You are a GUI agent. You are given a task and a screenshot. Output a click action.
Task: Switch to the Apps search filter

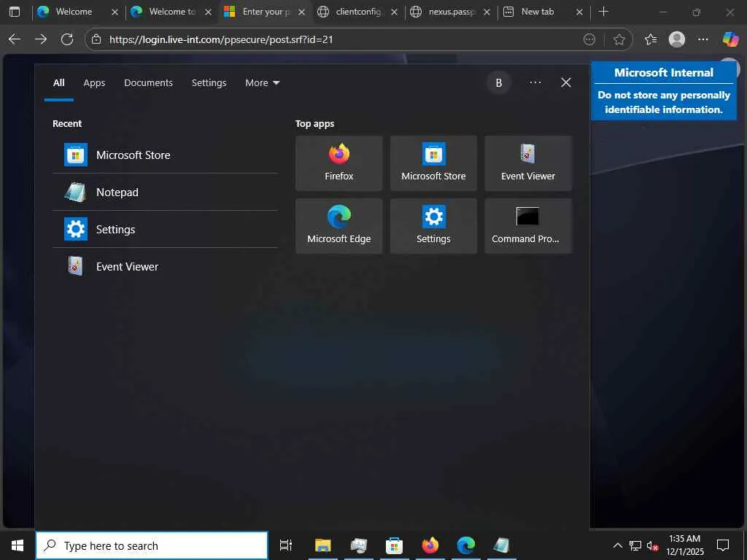coord(94,83)
